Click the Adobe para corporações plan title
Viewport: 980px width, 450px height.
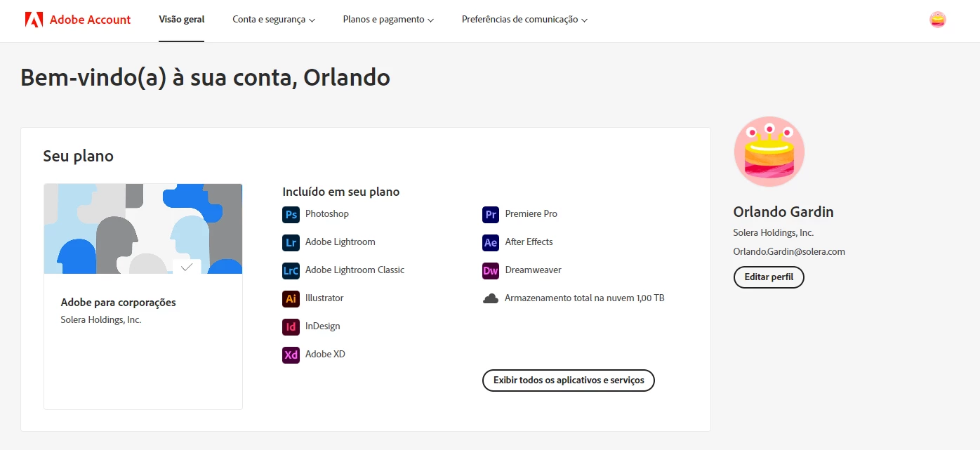(x=119, y=303)
